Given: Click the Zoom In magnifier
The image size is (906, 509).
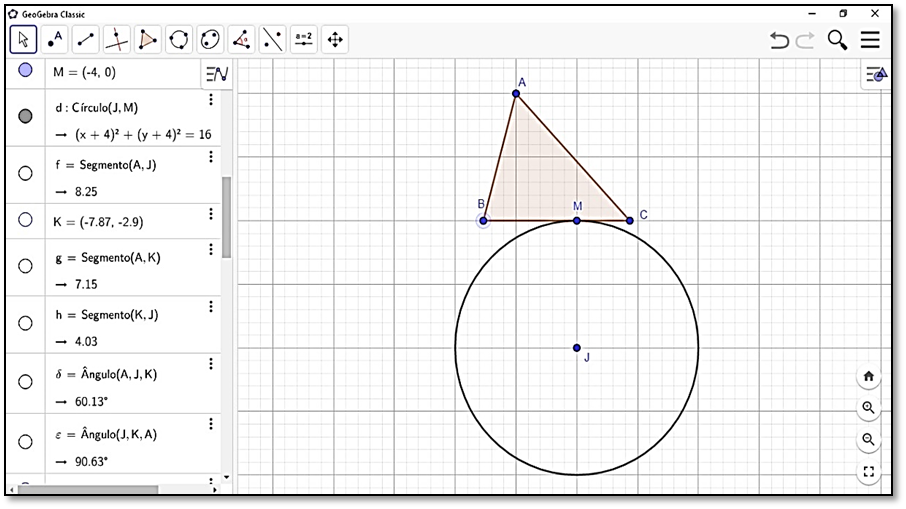Looking at the screenshot, I should [868, 407].
